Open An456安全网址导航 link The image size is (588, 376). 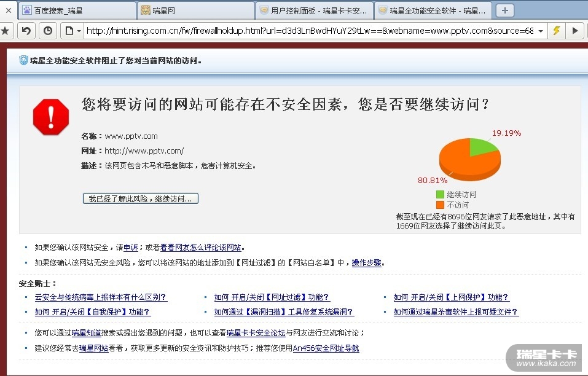(326, 348)
